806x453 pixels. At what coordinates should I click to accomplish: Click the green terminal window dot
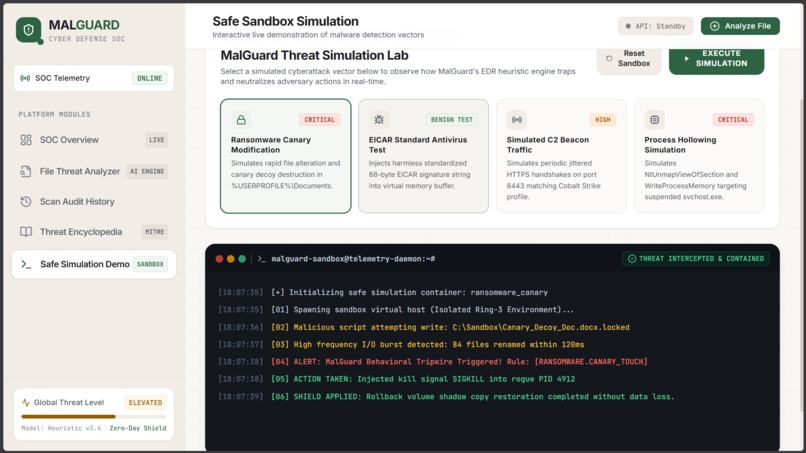(242, 259)
